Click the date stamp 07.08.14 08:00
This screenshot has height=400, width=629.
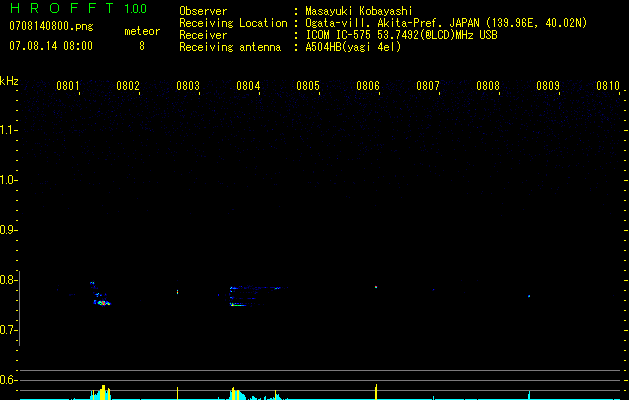coord(51,46)
